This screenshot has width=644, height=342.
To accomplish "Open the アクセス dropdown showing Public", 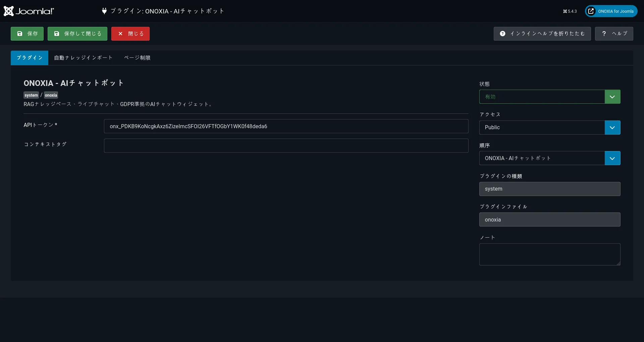I will click(x=550, y=128).
